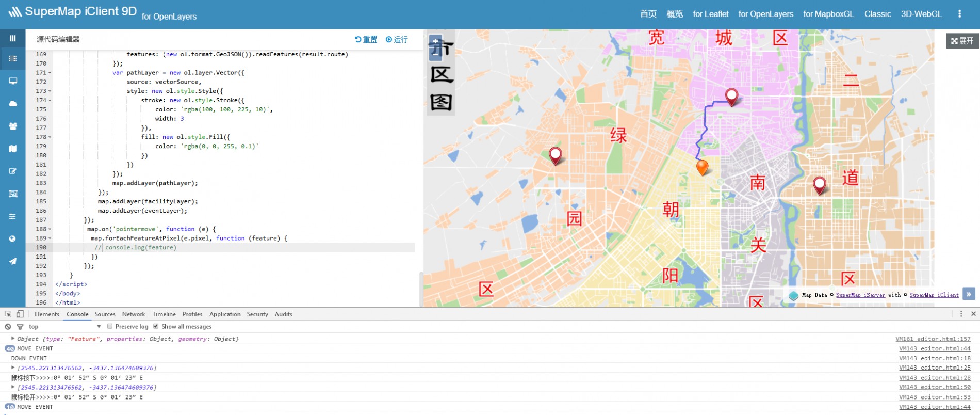980x415 pixels.
Task: Click the red marker in the pink district
Action: pos(731,97)
